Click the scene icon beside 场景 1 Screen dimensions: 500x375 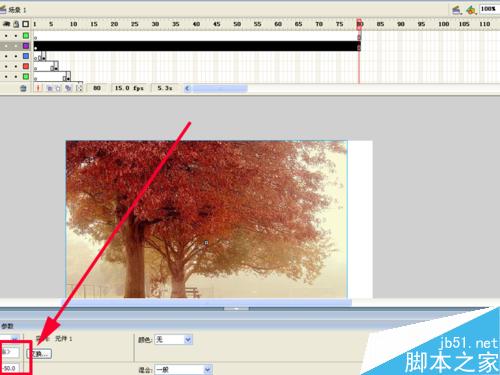(3, 9)
